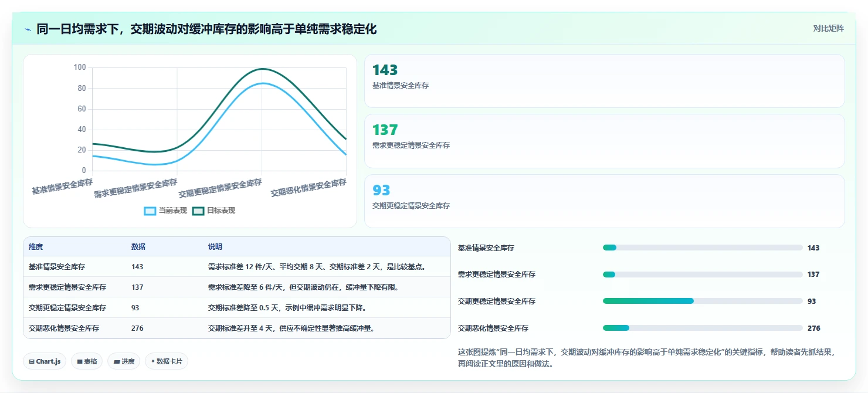Open the KPI card showing 143
Screen dimensions: 868x393
click(x=605, y=81)
